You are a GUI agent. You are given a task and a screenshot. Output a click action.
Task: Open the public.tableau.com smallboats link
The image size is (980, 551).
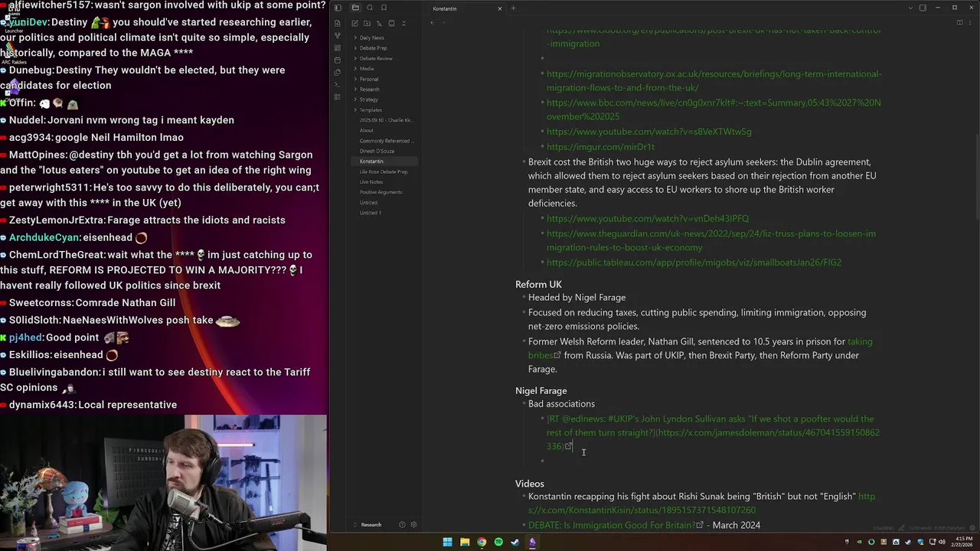[694, 262]
